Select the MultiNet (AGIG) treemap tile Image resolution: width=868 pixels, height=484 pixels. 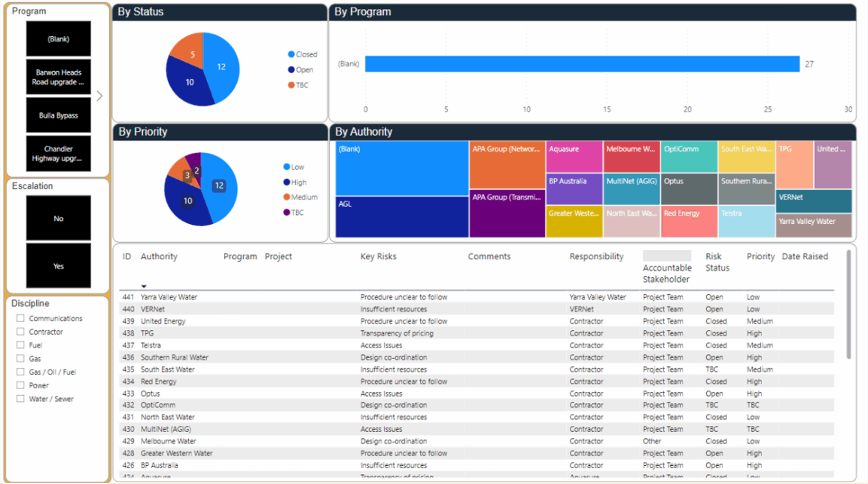[x=632, y=189]
